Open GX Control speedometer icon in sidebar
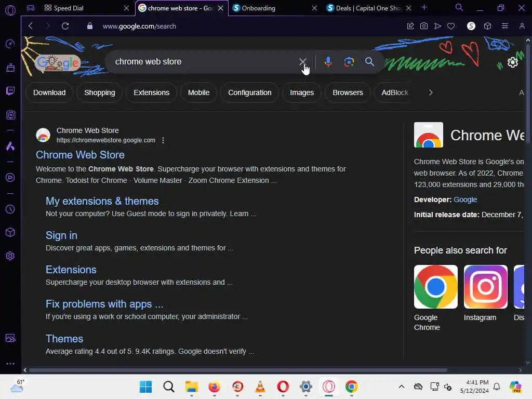This screenshot has width=532, height=399. pos(10,44)
